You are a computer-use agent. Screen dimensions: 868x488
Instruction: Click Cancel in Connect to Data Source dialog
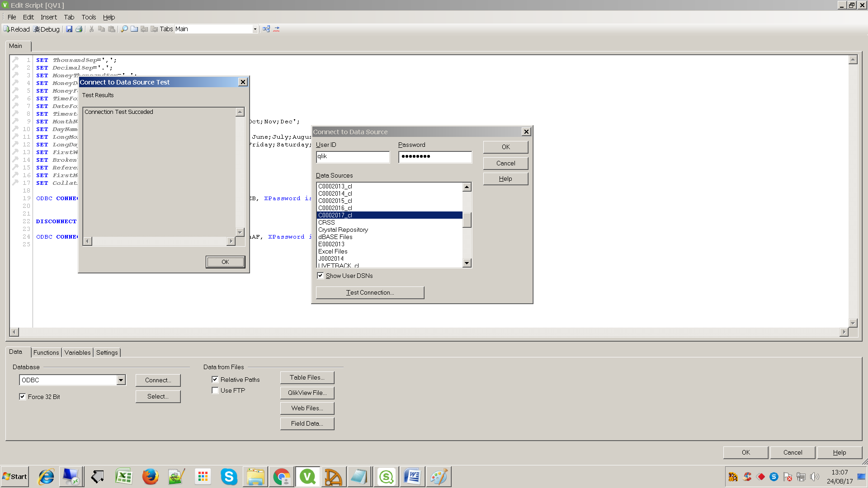tap(505, 163)
